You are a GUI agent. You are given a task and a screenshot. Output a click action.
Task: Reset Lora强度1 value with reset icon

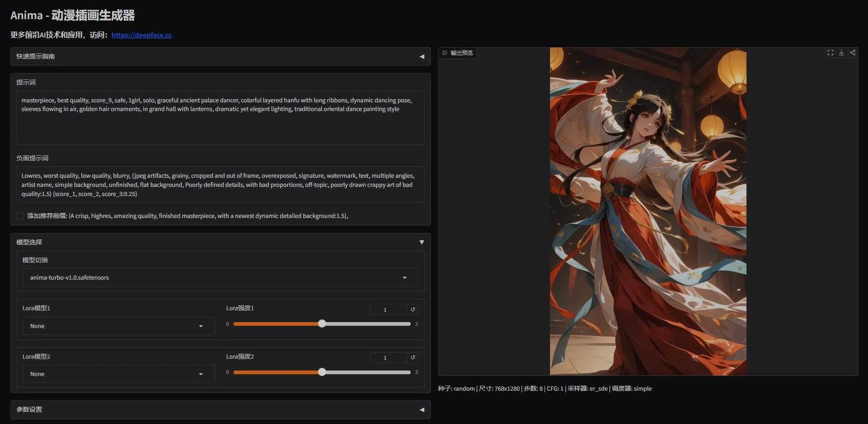[413, 309]
